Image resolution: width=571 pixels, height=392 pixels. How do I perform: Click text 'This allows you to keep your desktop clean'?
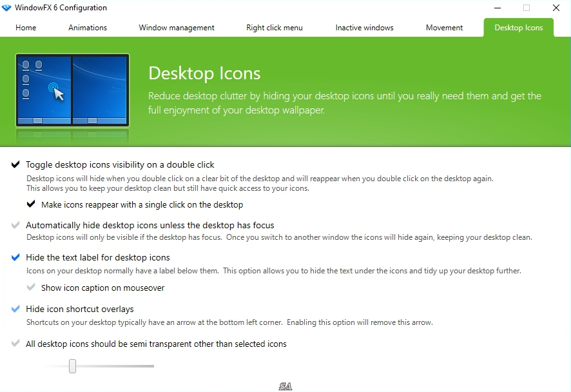click(x=168, y=188)
